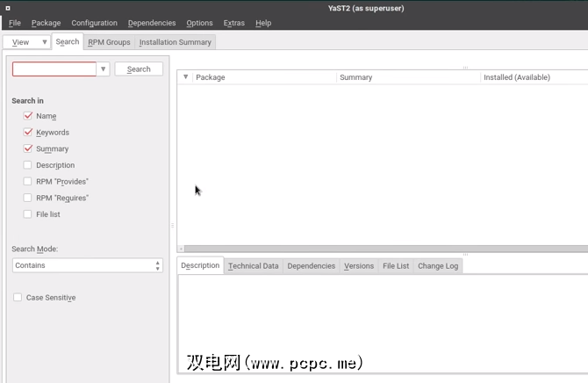Select the File List tab

(x=396, y=266)
